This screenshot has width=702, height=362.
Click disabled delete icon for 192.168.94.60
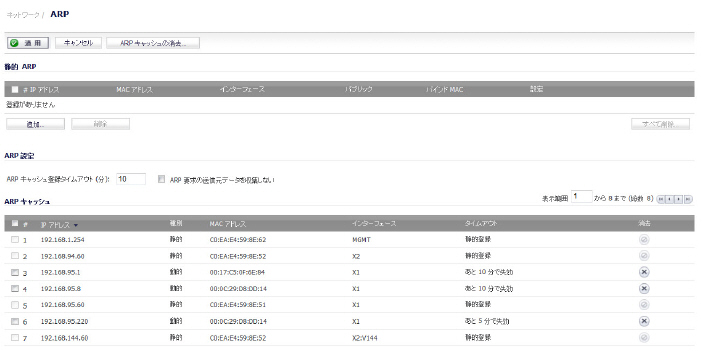644,256
